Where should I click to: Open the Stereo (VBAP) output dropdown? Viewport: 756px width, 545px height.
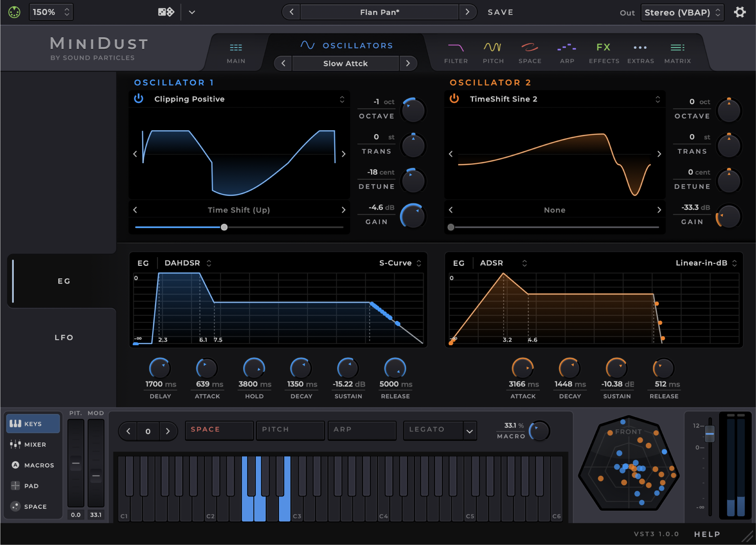click(682, 12)
